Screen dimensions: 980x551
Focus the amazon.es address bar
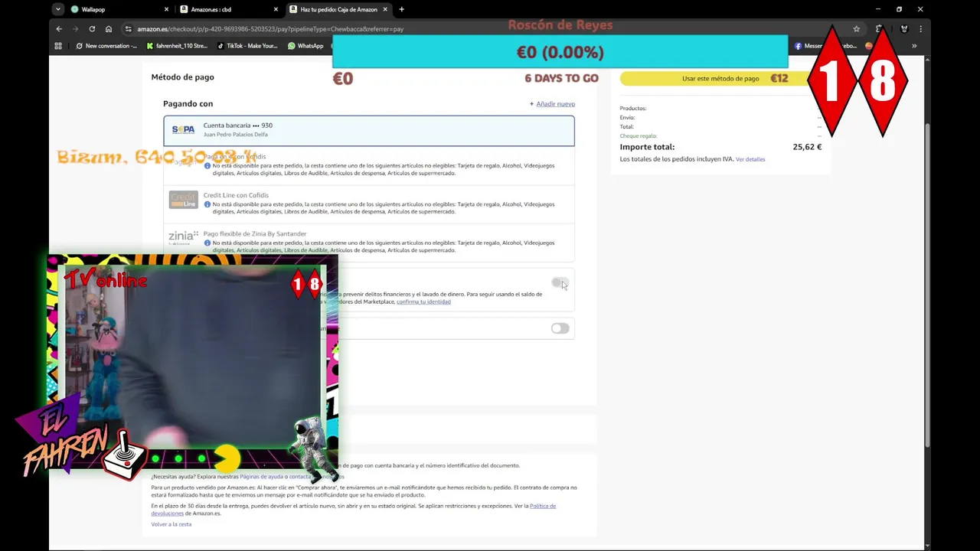tap(490, 29)
